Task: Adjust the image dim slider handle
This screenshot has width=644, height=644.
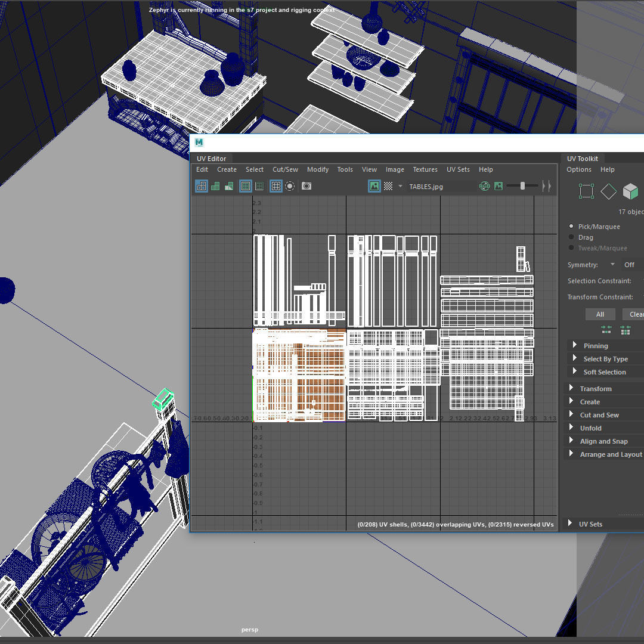Action: tap(522, 186)
